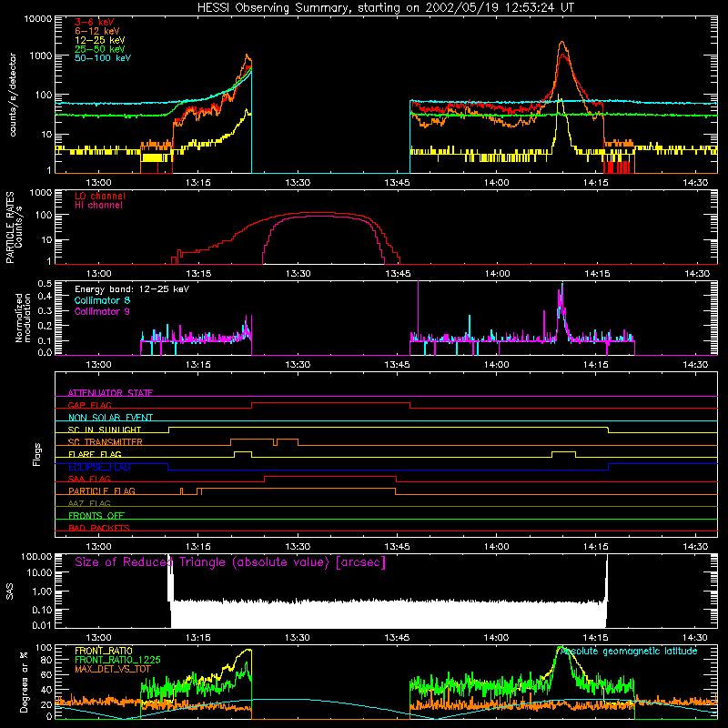This screenshot has height=728, width=728.
Task: Select the BAD_PACKETS flag label
Action: (x=99, y=528)
